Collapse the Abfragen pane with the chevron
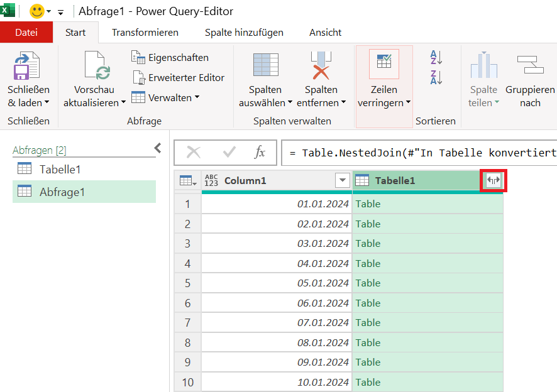Screen dimensions: 557x392 click(158, 148)
